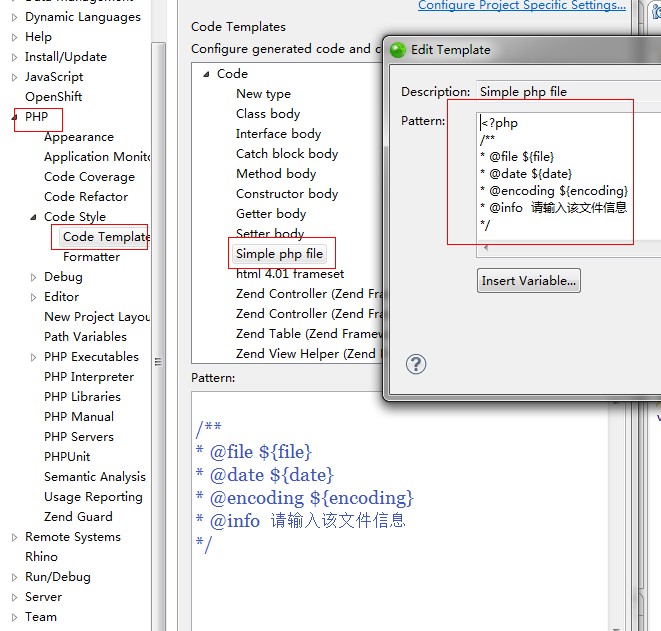Expand the Debug node under PHP
The width and height of the screenshot is (661, 631).
click(x=33, y=277)
